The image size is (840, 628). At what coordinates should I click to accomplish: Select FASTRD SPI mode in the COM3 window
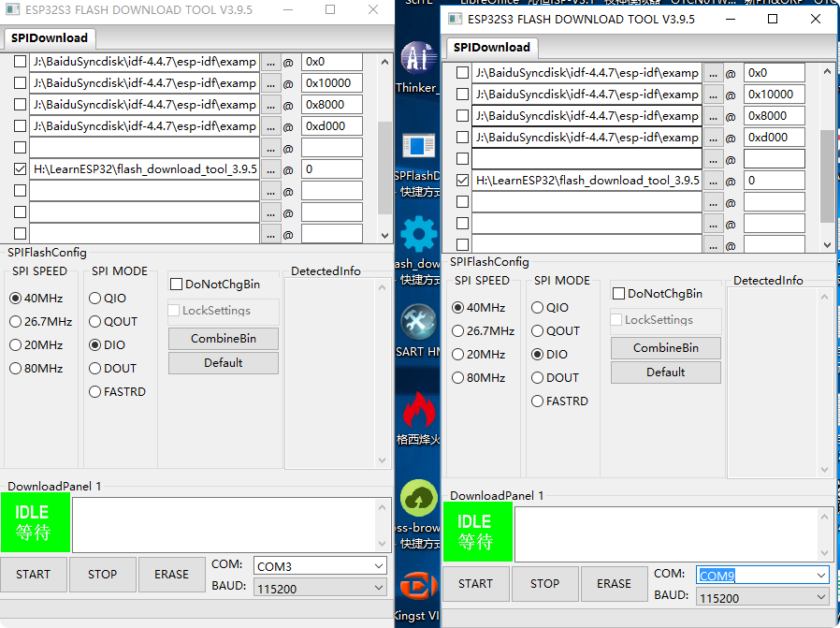pyautogui.click(x=117, y=392)
